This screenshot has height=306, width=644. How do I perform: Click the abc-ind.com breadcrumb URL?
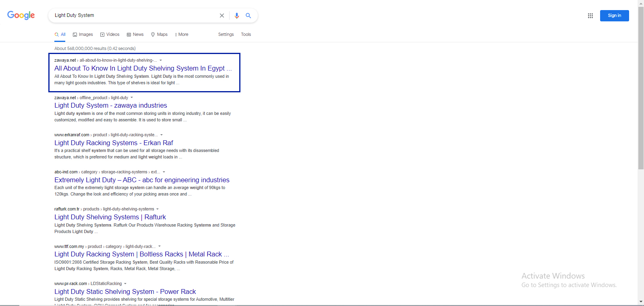click(108, 172)
